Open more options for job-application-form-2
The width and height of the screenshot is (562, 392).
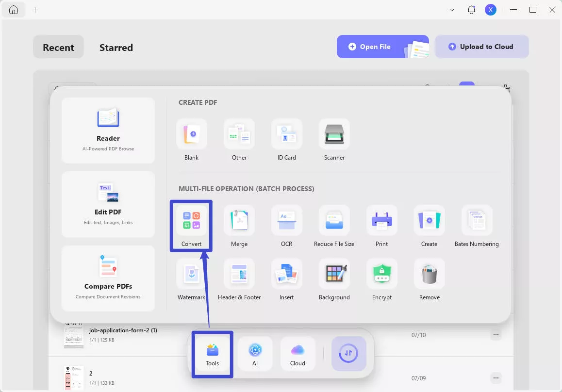(x=496, y=335)
